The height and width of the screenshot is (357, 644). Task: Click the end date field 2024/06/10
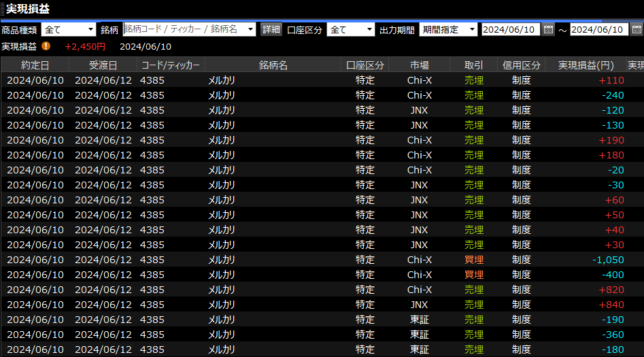click(x=599, y=29)
